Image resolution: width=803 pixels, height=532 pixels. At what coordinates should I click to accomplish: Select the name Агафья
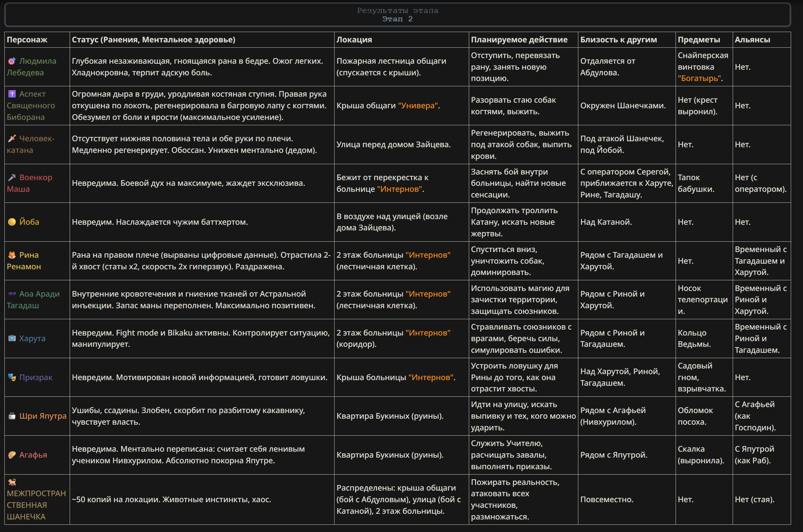tap(33, 455)
